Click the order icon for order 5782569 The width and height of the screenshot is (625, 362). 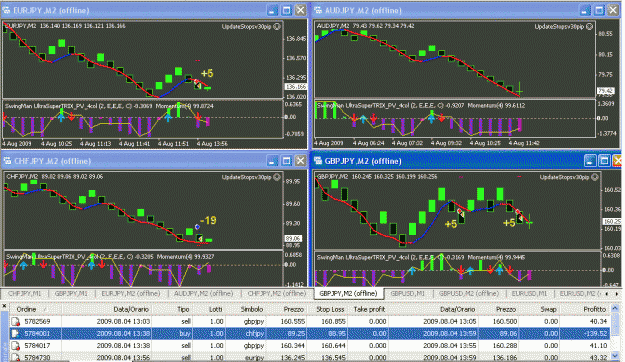tap(16, 322)
